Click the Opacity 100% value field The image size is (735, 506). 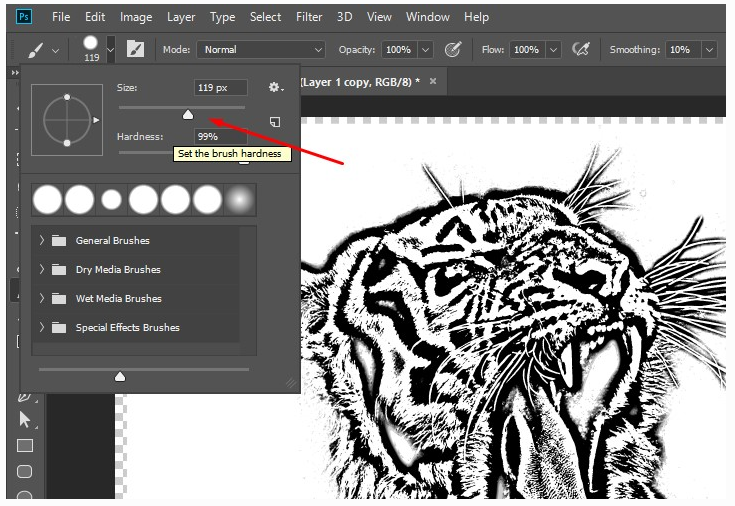tap(399, 50)
